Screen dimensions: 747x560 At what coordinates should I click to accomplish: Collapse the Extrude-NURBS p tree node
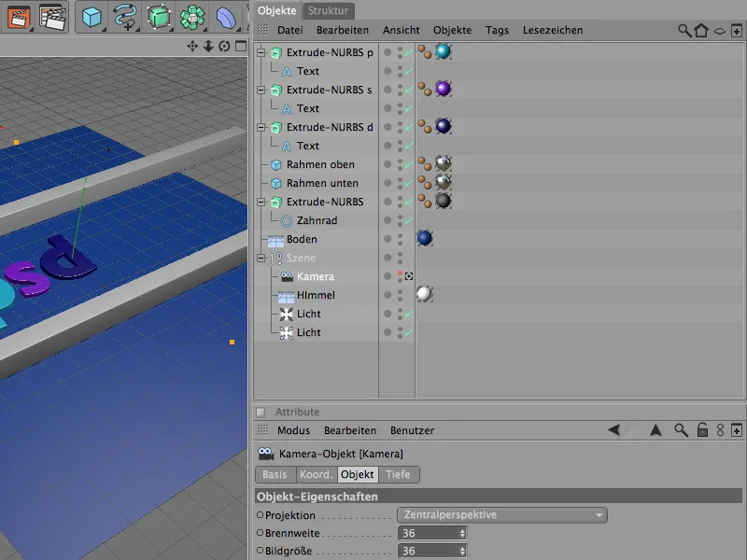pos(262,53)
